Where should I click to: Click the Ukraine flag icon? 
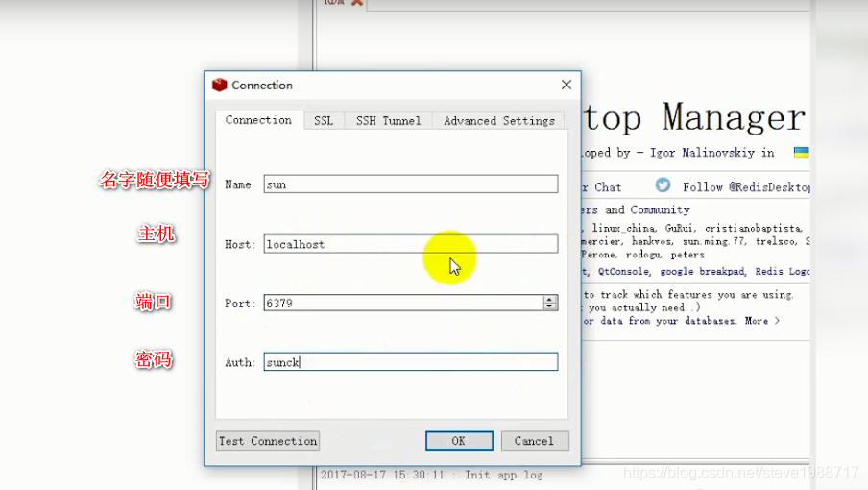801,152
